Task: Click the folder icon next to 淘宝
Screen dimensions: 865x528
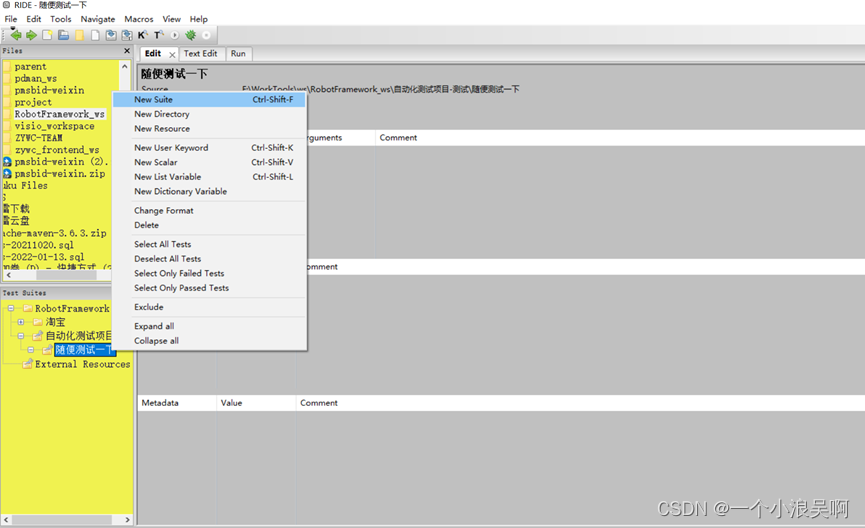Action: click(38, 322)
